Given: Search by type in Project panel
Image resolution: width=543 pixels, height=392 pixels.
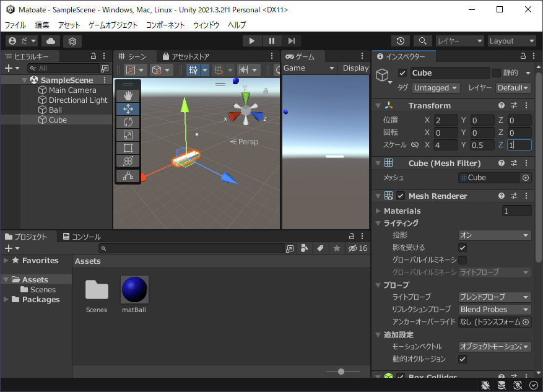Looking at the screenshot, I should [305, 248].
